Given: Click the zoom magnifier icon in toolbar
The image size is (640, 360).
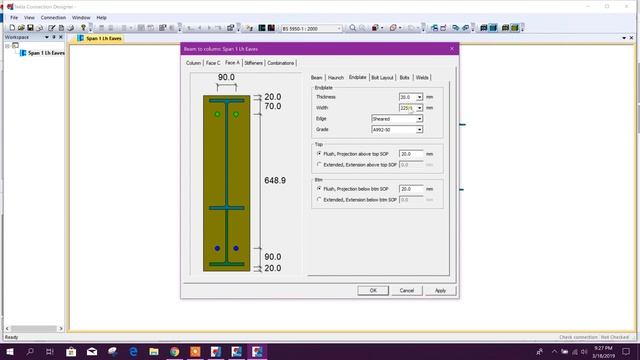Looking at the screenshot, I should pyautogui.click(x=353, y=28).
